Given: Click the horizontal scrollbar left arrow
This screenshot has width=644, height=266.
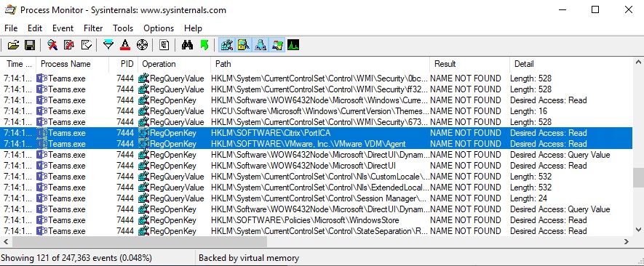Looking at the screenshot, I should coord(6,241).
